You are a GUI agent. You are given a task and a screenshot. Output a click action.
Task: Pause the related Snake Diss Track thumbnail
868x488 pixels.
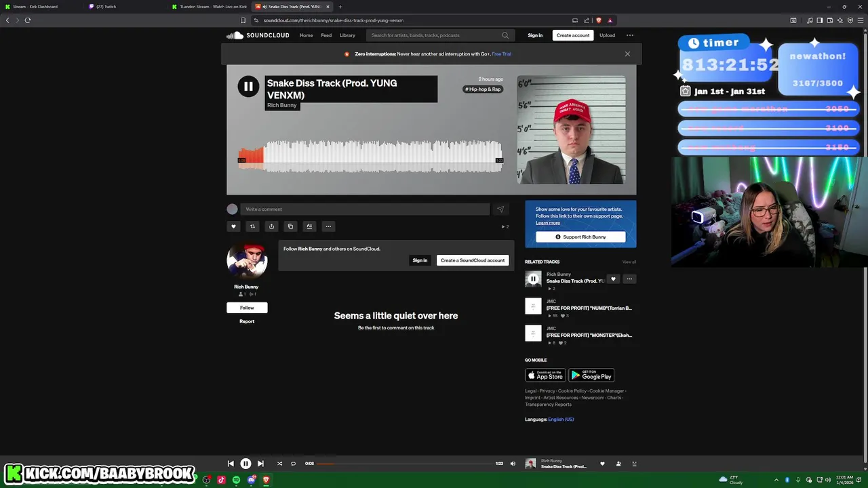coord(533,279)
